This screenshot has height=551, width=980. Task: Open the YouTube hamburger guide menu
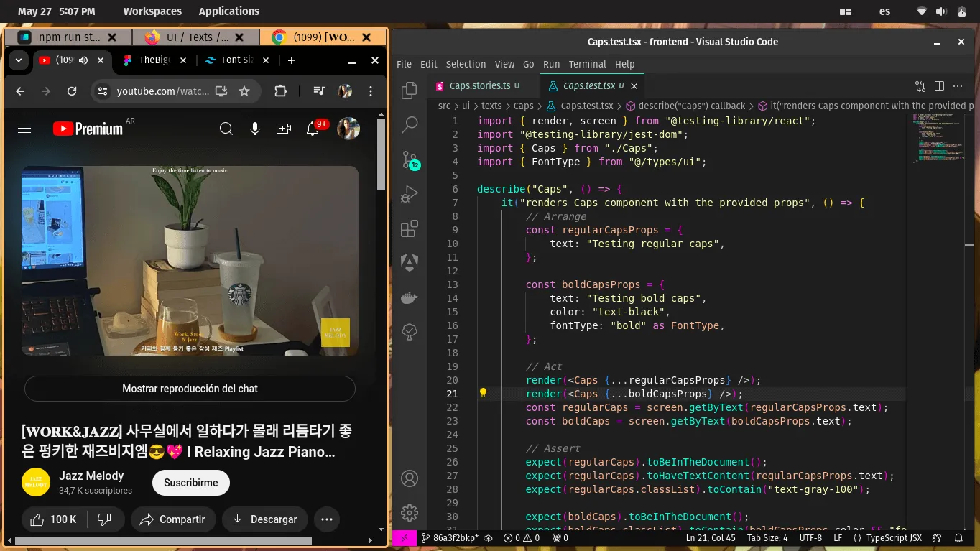pos(24,129)
